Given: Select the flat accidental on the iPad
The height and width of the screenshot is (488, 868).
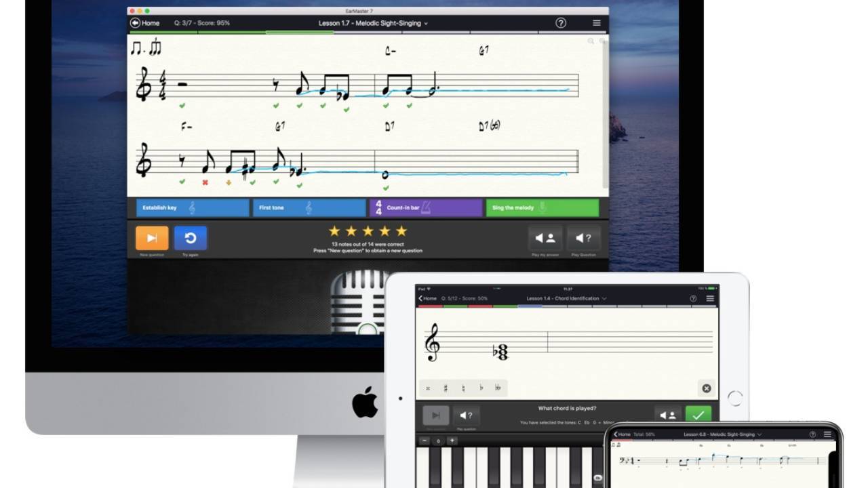Looking at the screenshot, I should click(x=481, y=388).
